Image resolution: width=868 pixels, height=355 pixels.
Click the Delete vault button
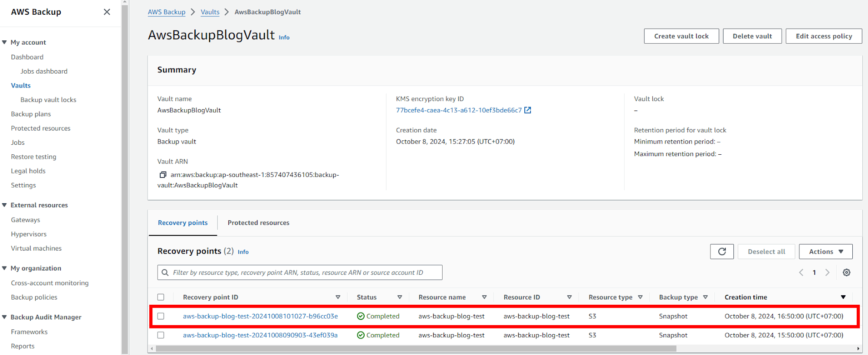click(752, 36)
